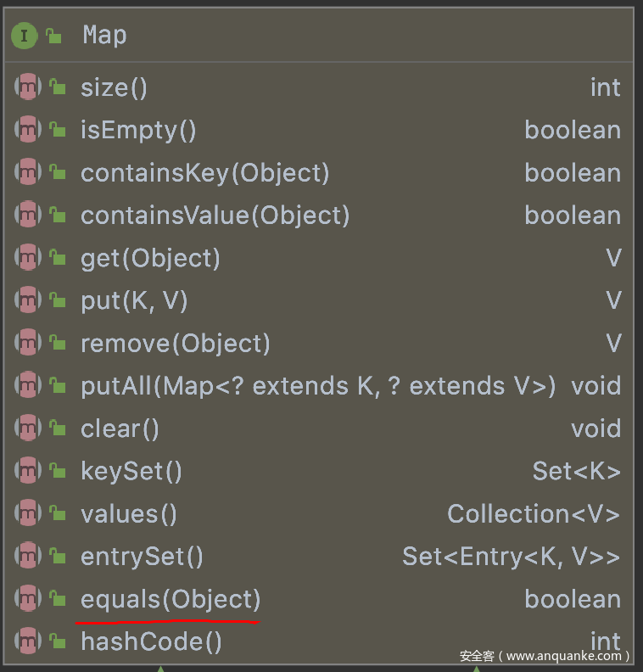Select the remove(Object) method row

(319, 343)
